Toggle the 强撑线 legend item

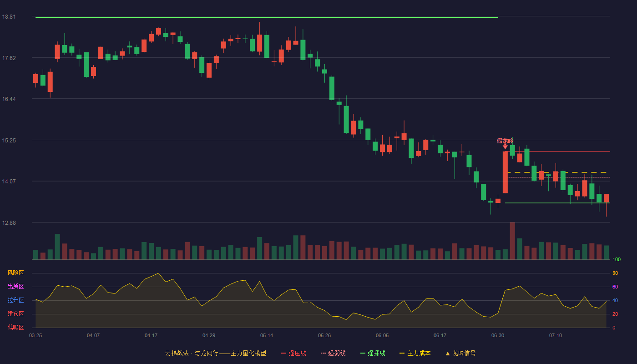click(x=373, y=353)
